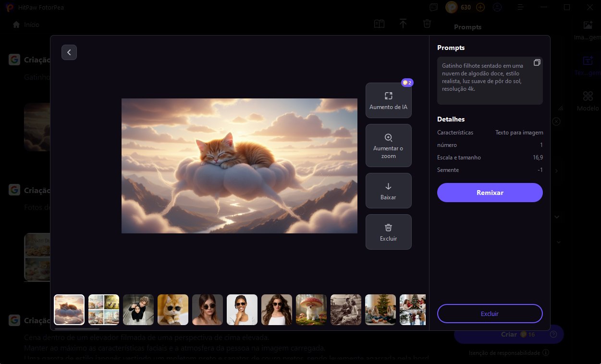Expand the lower chevron below Remixar level

tap(559, 243)
